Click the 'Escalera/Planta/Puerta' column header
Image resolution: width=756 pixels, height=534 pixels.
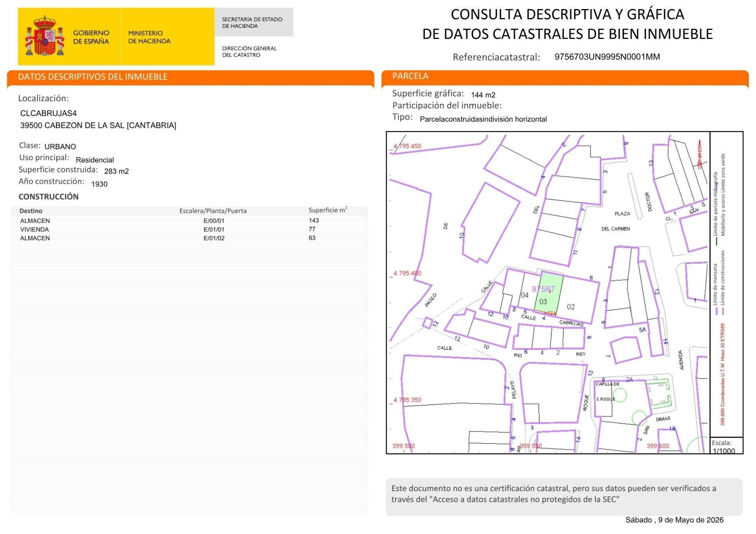tap(213, 211)
